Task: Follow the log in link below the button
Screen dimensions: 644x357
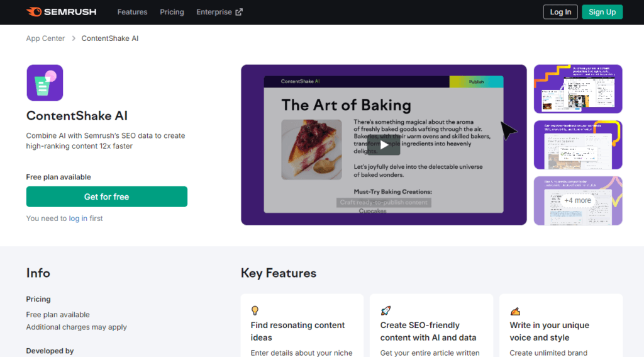Action: click(x=78, y=218)
